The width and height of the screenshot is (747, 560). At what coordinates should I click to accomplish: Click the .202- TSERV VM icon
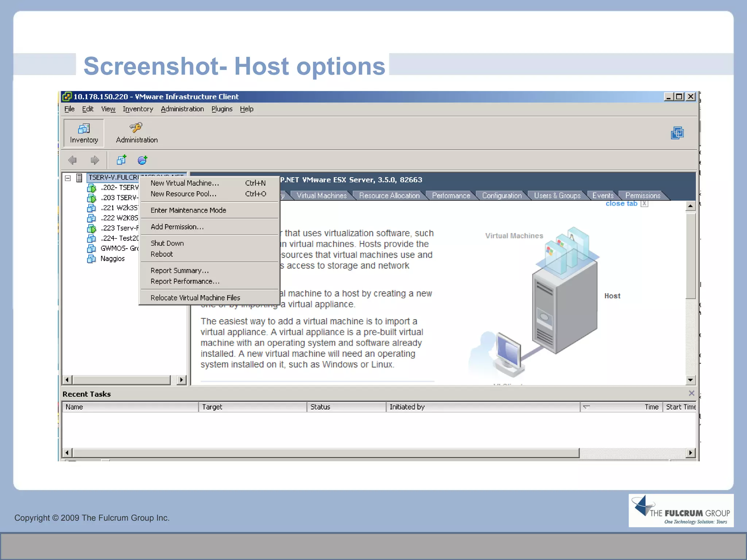(92, 188)
